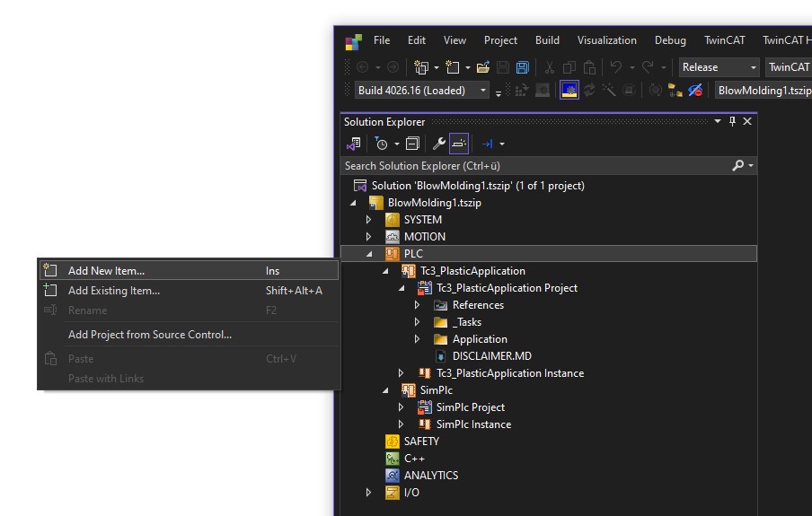Click the Navigate Backward arrow icon
The width and height of the screenshot is (812, 516).
click(363, 67)
